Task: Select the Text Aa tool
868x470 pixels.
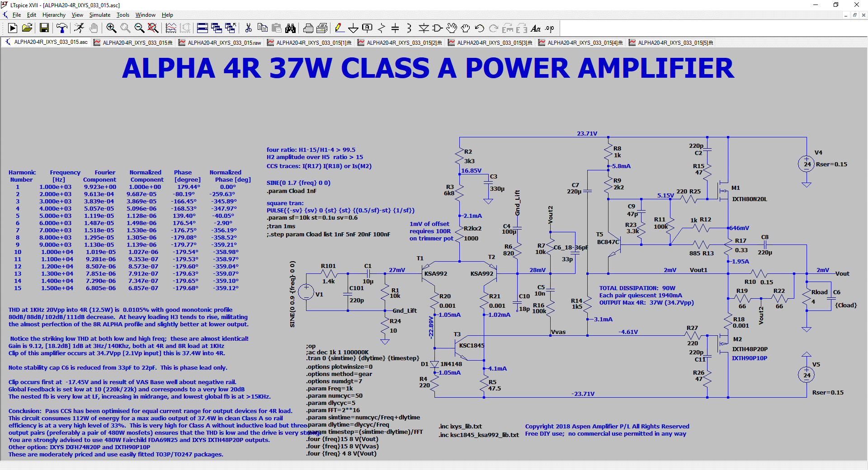Action: 535,28
